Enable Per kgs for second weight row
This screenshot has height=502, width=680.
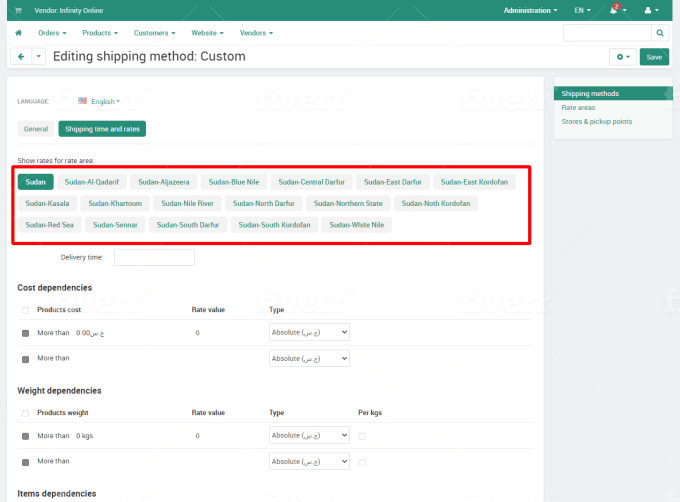point(362,462)
